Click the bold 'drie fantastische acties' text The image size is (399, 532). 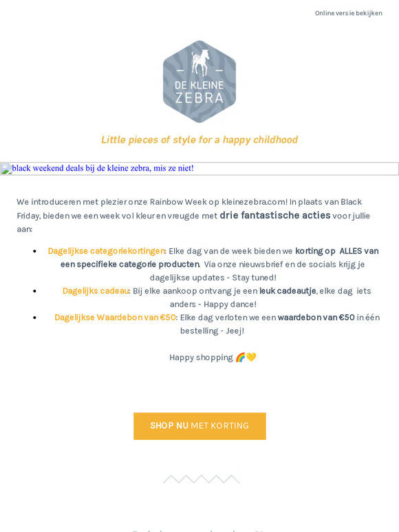coord(275,215)
